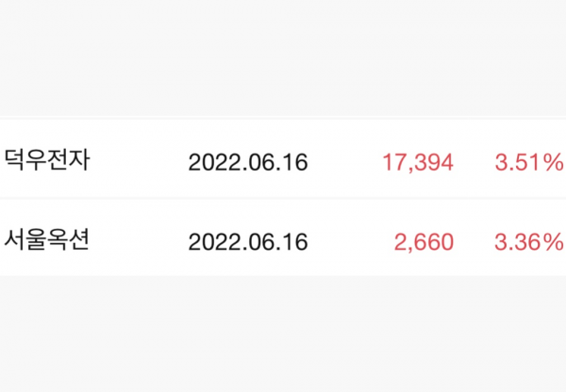566x392 pixels.
Task: Click the top border above the 덕우전자 row
Action: tap(283, 119)
